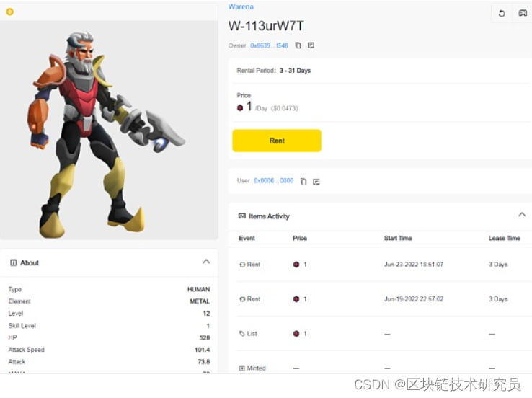Click the game controller icon

pyautogui.click(x=523, y=13)
